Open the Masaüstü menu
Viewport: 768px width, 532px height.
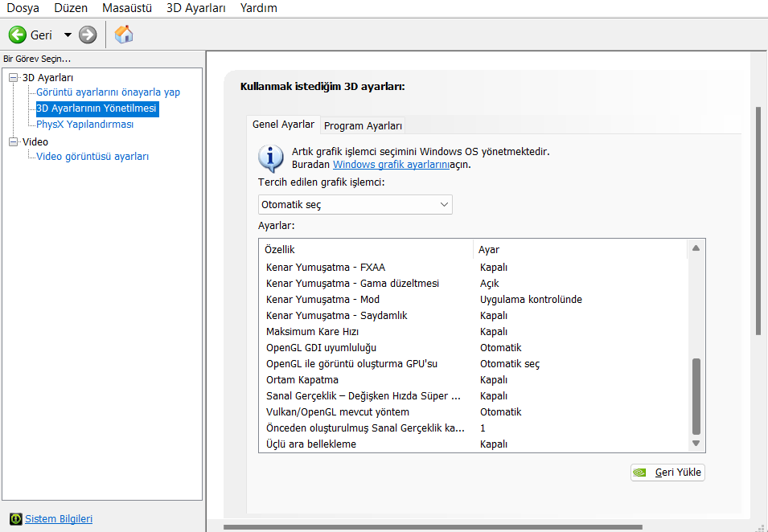(x=127, y=8)
